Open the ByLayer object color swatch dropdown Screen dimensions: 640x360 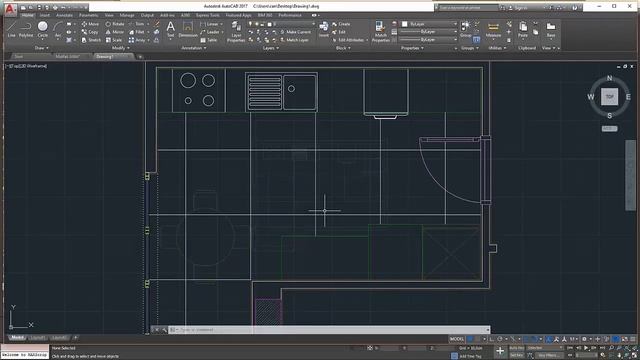point(429,24)
